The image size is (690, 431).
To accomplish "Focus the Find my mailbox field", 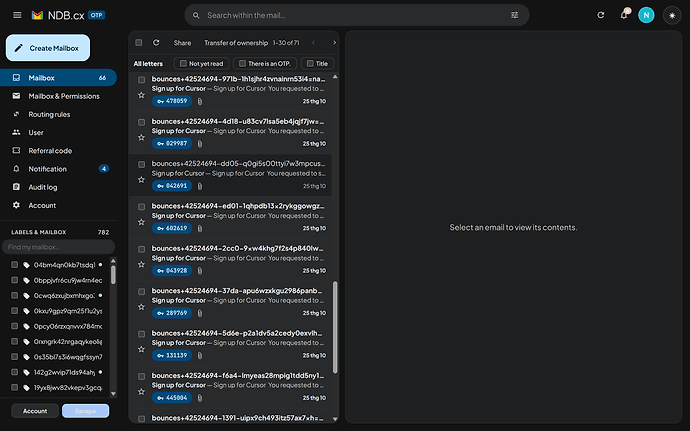I will click(59, 247).
